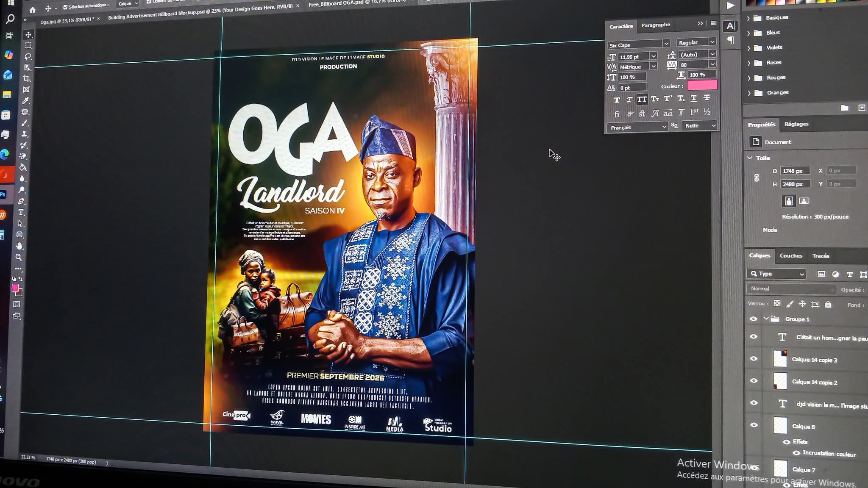Screen dimensions: 868x488
Task: Select the Lasso tool
Action: click(x=28, y=56)
